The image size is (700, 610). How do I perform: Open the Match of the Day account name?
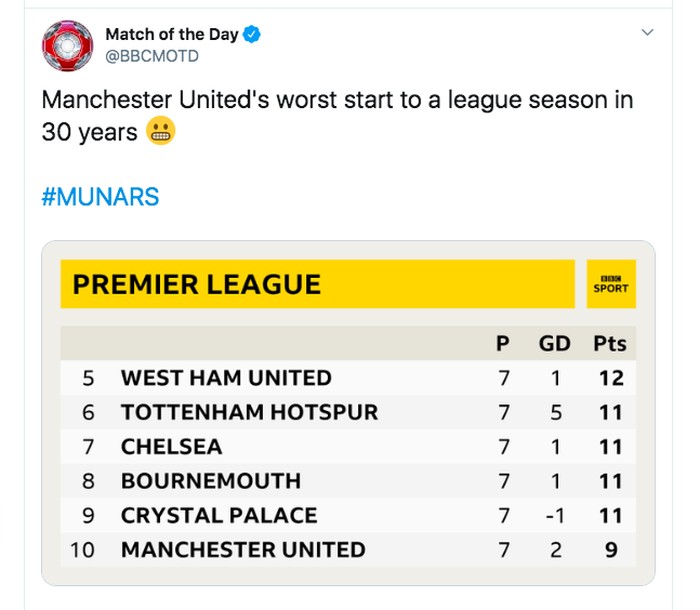tap(171, 35)
